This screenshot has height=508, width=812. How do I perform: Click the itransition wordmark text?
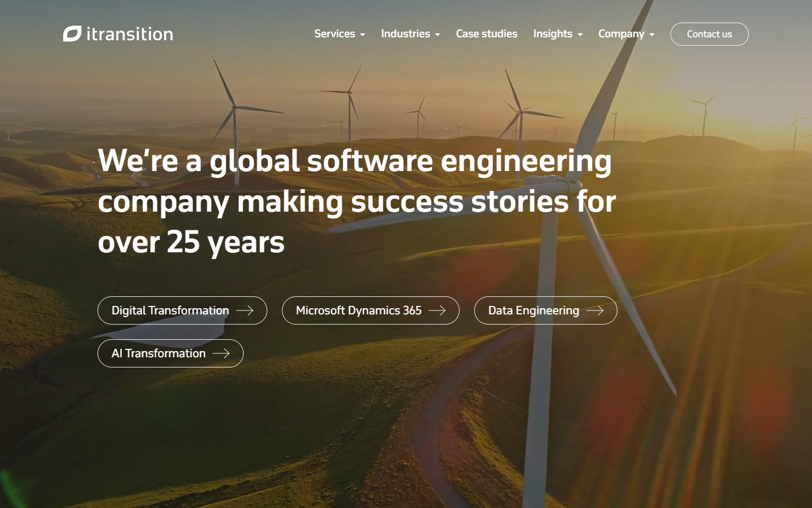tap(130, 34)
